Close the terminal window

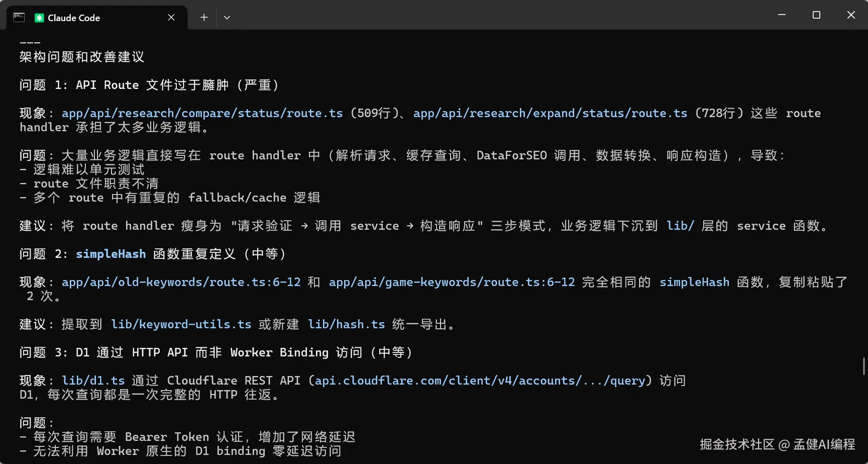[851, 15]
